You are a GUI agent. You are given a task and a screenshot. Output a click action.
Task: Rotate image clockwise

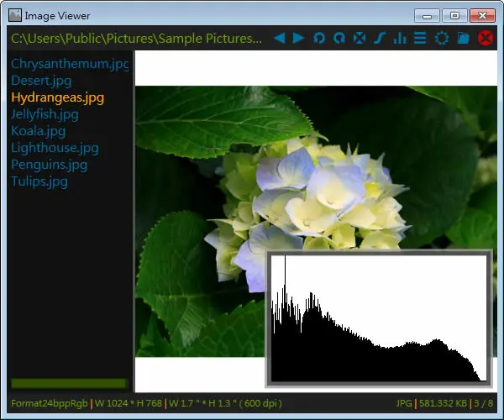pos(339,39)
